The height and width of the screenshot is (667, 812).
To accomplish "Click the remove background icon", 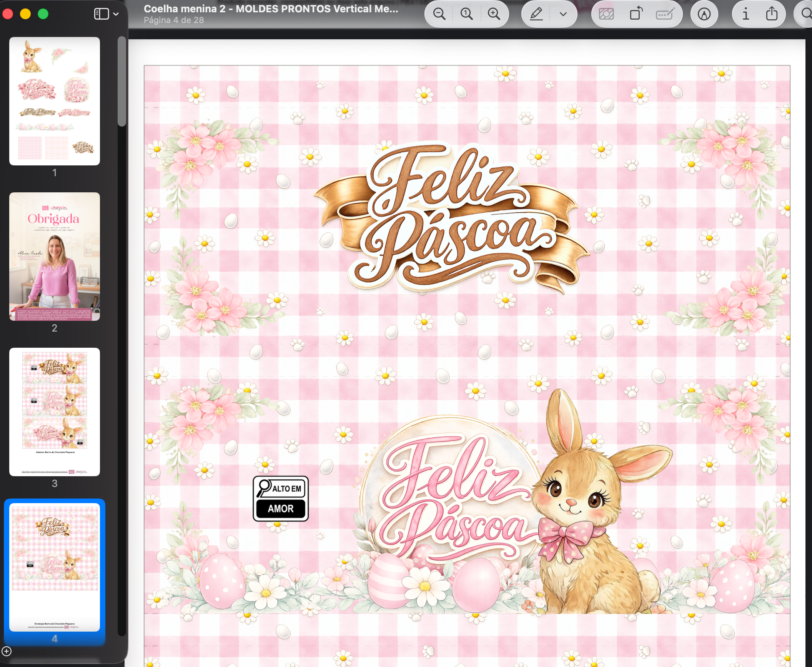I will pos(606,14).
